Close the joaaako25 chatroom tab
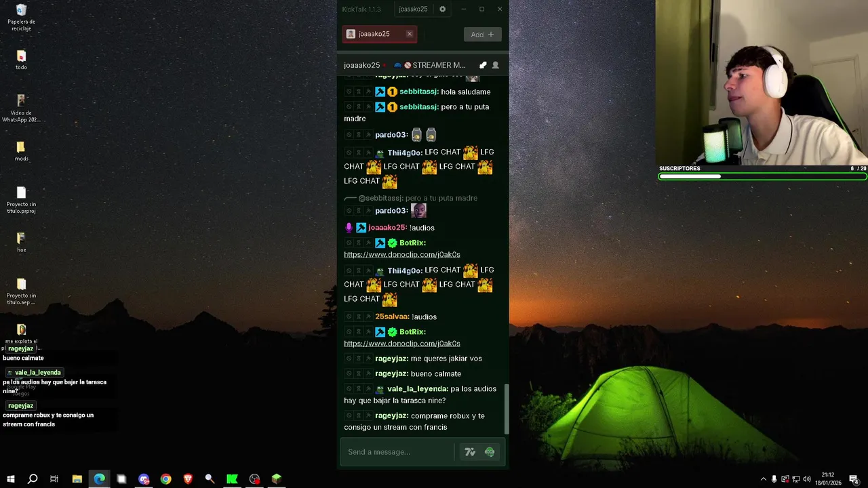Screen dimensions: 868x488 click(x=409, y=34)
